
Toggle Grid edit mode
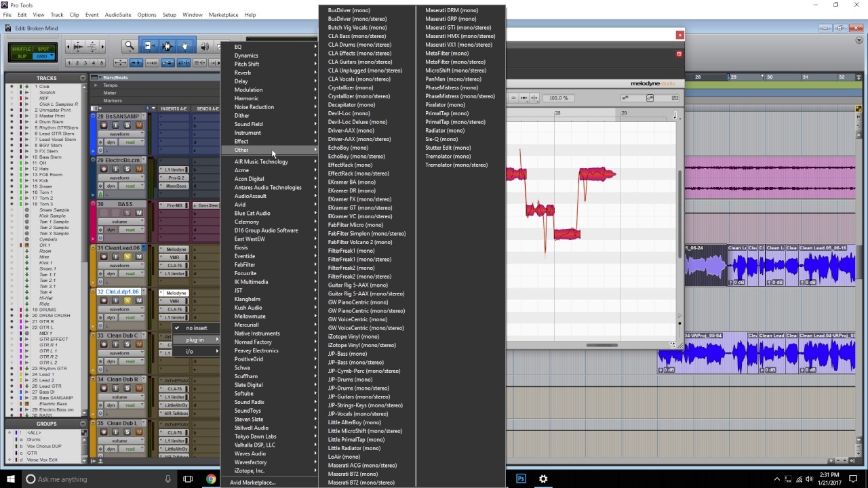click(43, 56)
